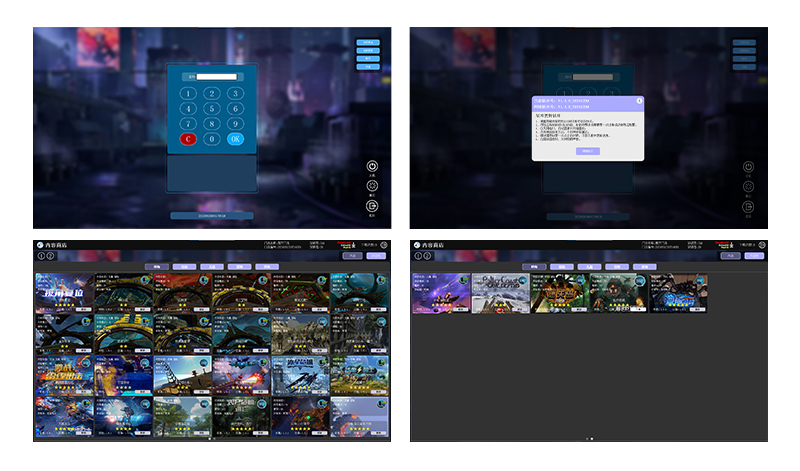This screenshot has height=471, width=800.
Task: Select the last category tab in left store
Action: pyautogui.click(x=266, y=267)
